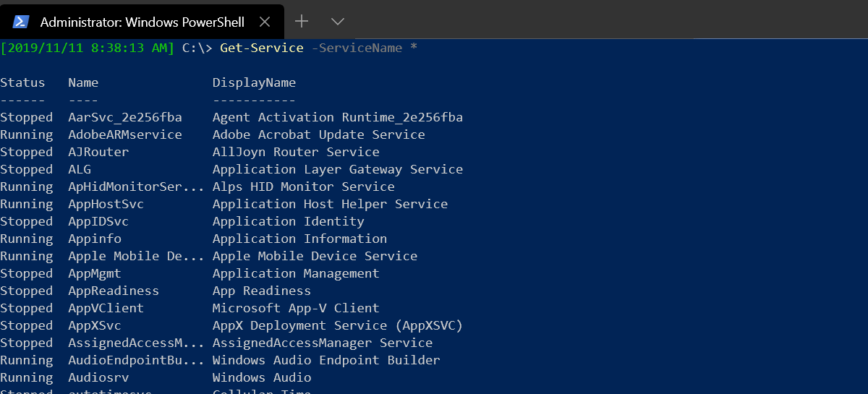Click Apple Mobile Device Service text

[x=315, y=256]
